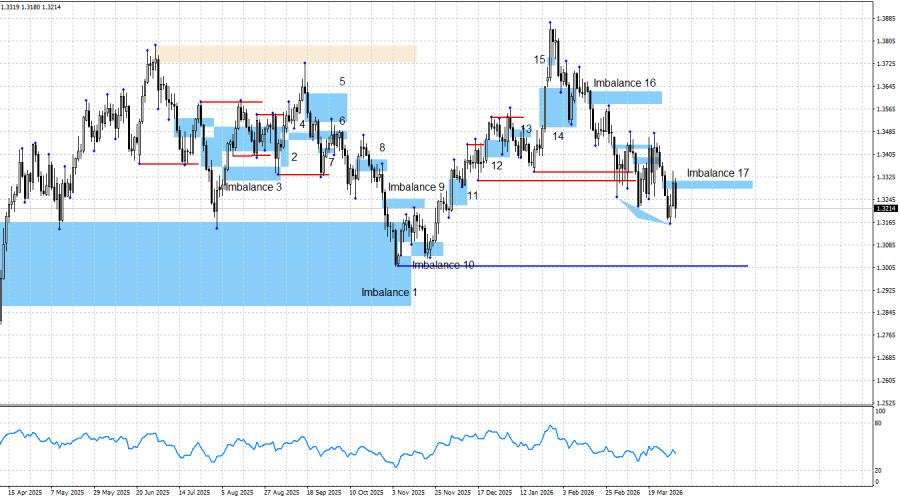Click the number 15 label near peak
Screen dimensions: 900x500
point(540,60)
